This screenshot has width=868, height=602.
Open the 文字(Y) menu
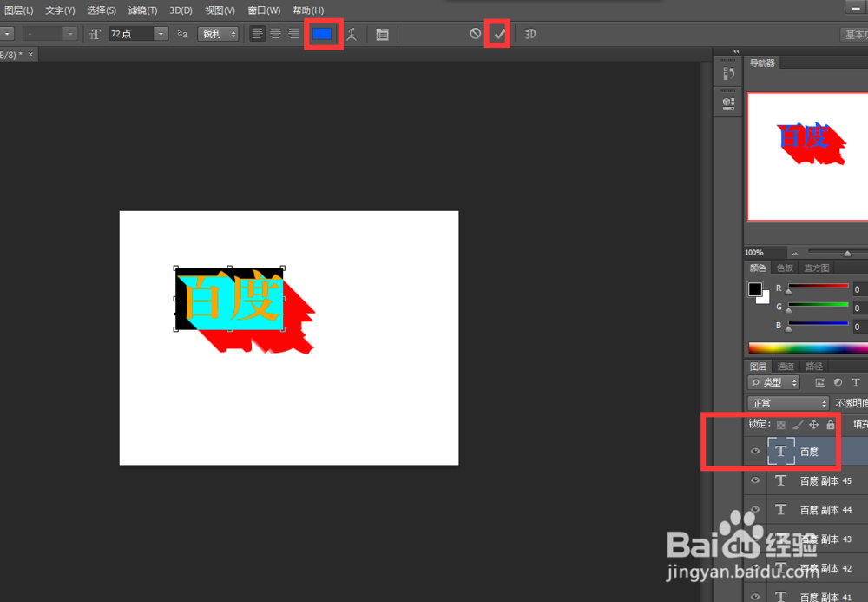[60, 10]
